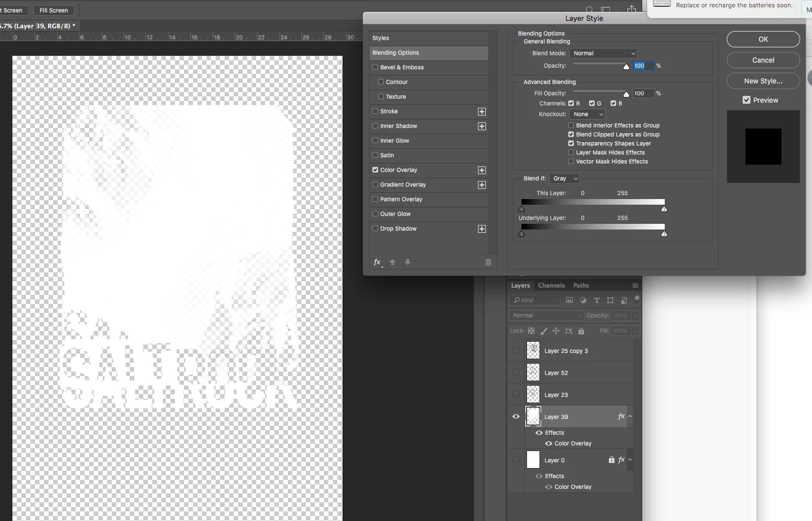812x521 pixels.
Task: Add another Stroke effect via plus icon
Action: point(482,112)
